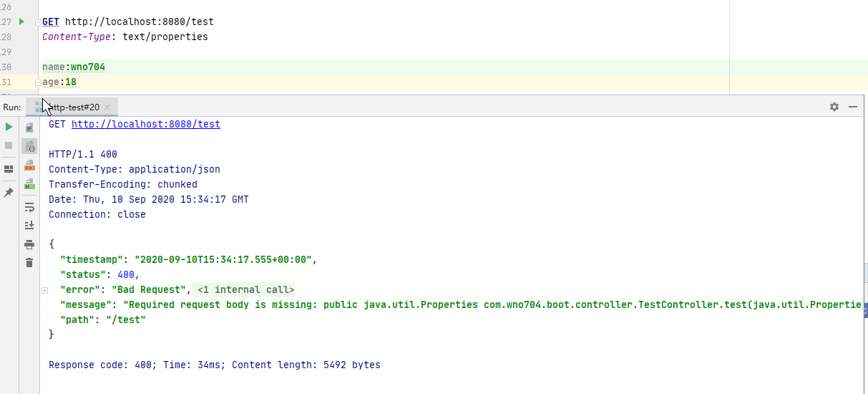Run the GET request from the gutter

[x=21, y=22]
